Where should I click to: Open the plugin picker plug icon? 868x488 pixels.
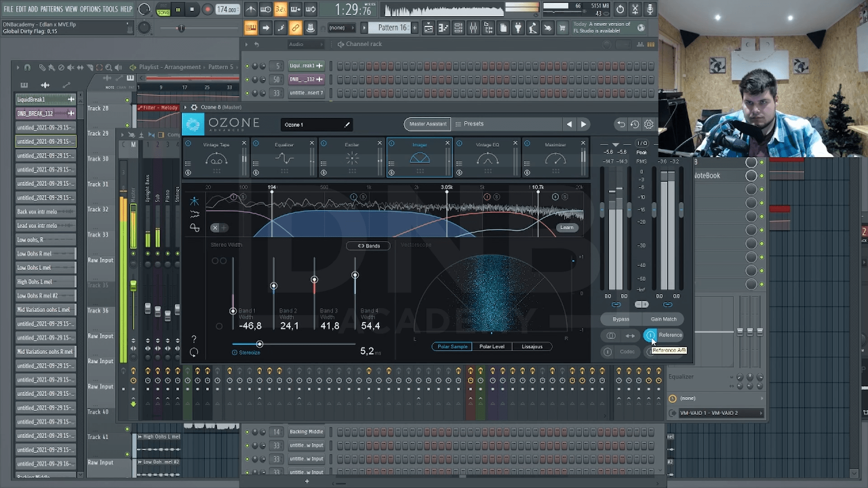(518, 28)
